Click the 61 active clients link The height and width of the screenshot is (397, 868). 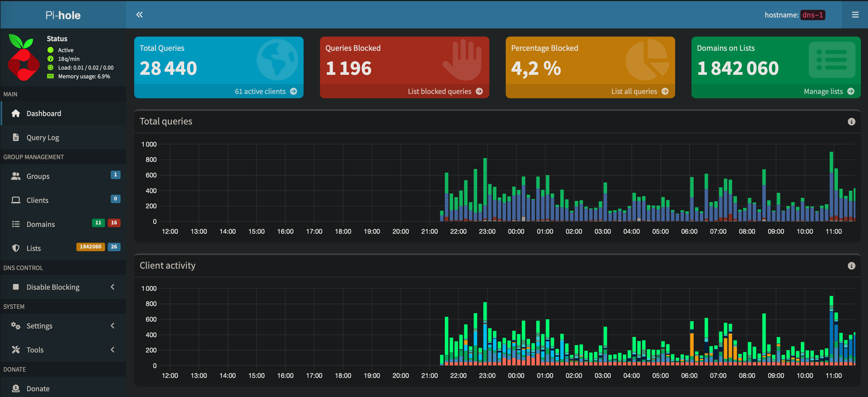260,91
